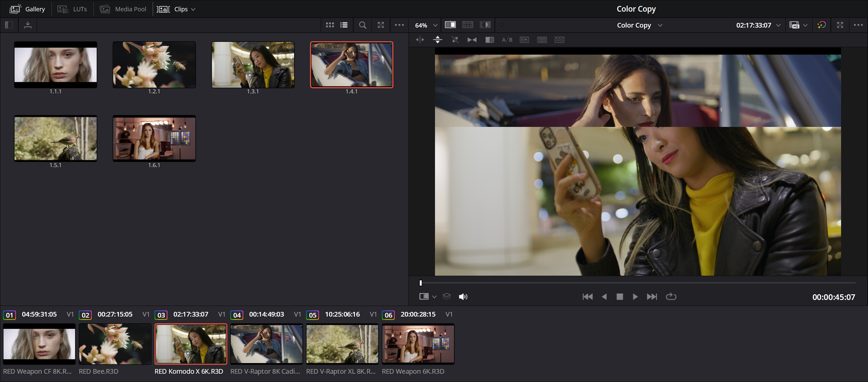Toggle the gallery sidebar panel
This screenshot has width=868, height=382.
[9, 25]
